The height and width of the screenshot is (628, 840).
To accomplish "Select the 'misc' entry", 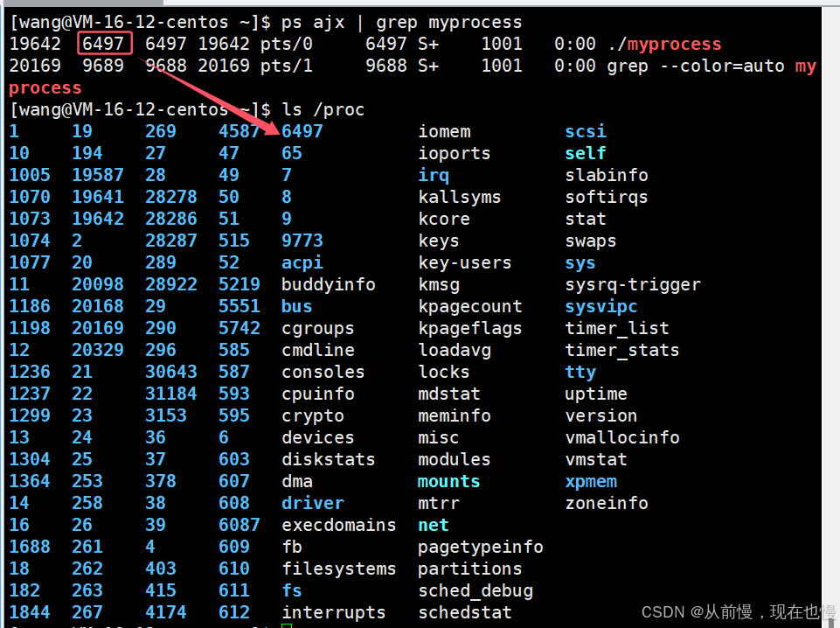I will [439, 438].
